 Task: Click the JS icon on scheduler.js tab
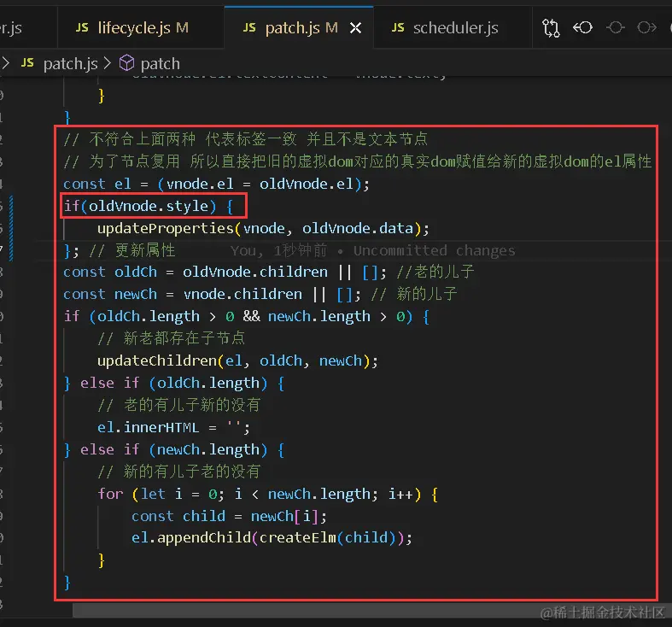pos(398,28)
